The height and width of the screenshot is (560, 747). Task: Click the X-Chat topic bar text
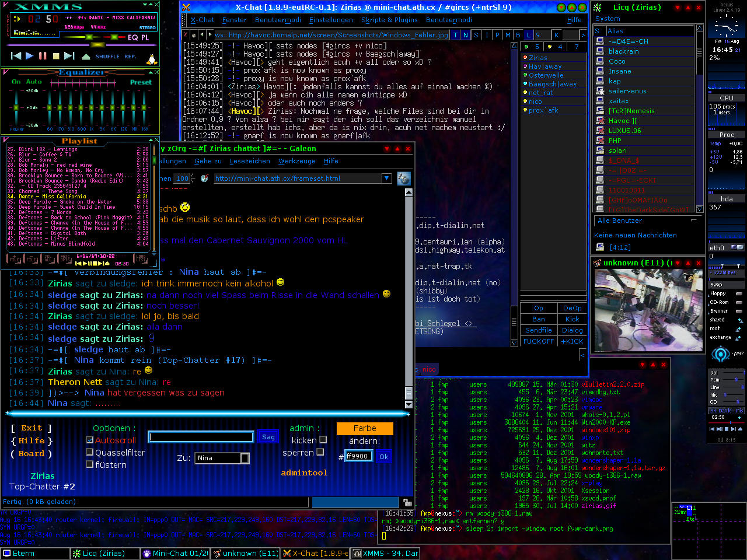tap(331, 35)
